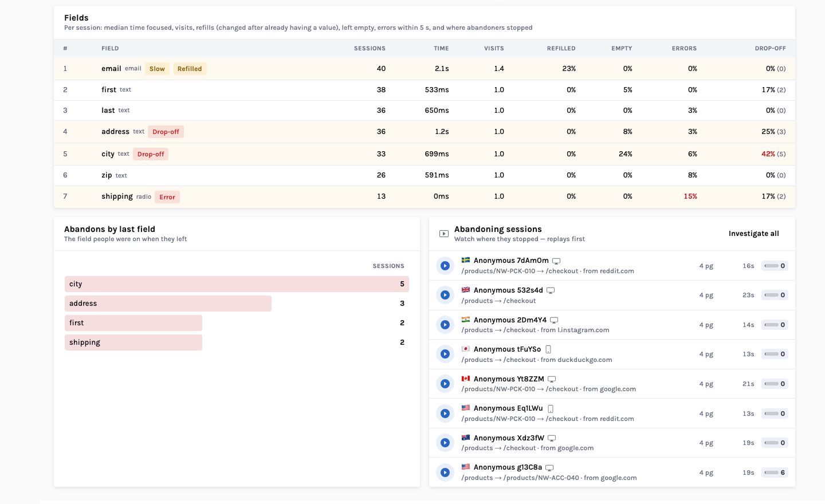Click the DROP-OFF column header

click(770, 49)
